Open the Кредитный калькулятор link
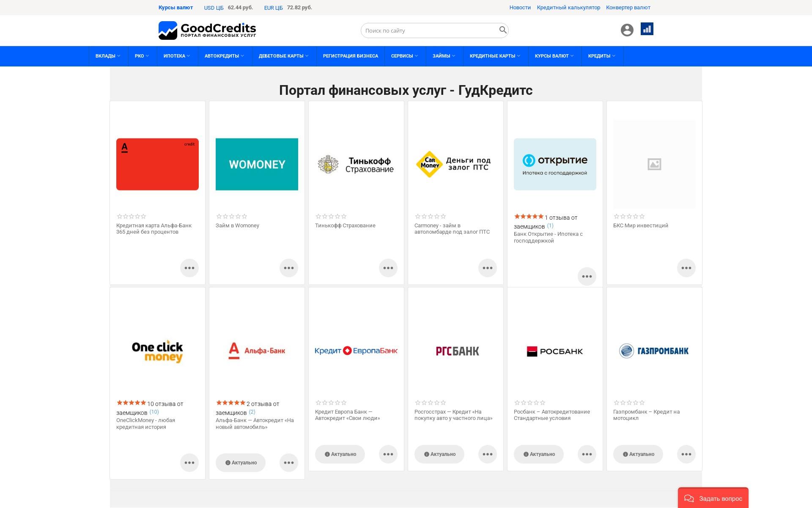812x508 pixels. [x=568, y=8]
